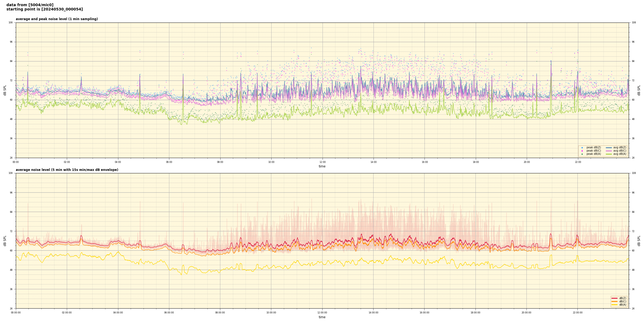Click the right 'dB SPL' label of lower chart
Image resolution: width=644 pixels, height=322 pixels.
(639, 241)
